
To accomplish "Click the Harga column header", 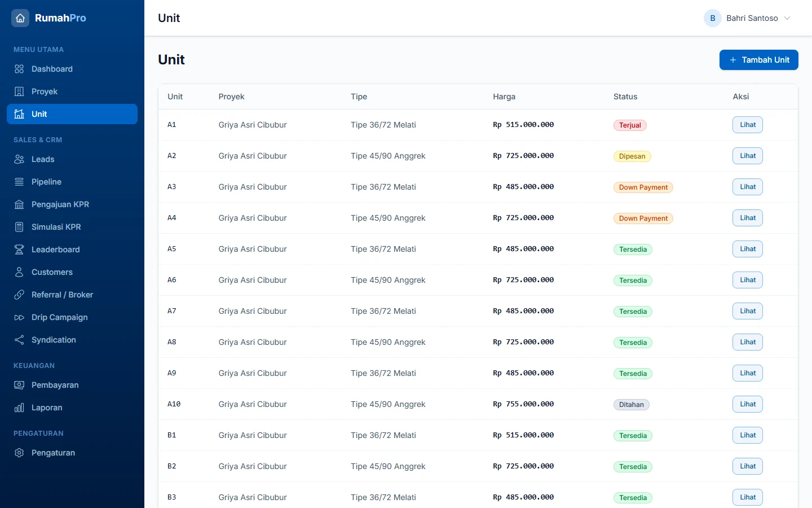I will click(504, 97).
